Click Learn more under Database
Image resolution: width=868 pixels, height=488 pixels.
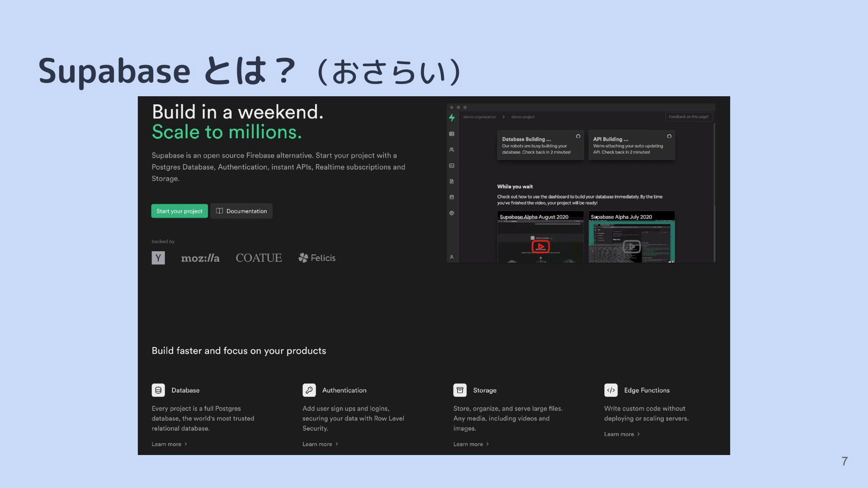coord(169,444)
